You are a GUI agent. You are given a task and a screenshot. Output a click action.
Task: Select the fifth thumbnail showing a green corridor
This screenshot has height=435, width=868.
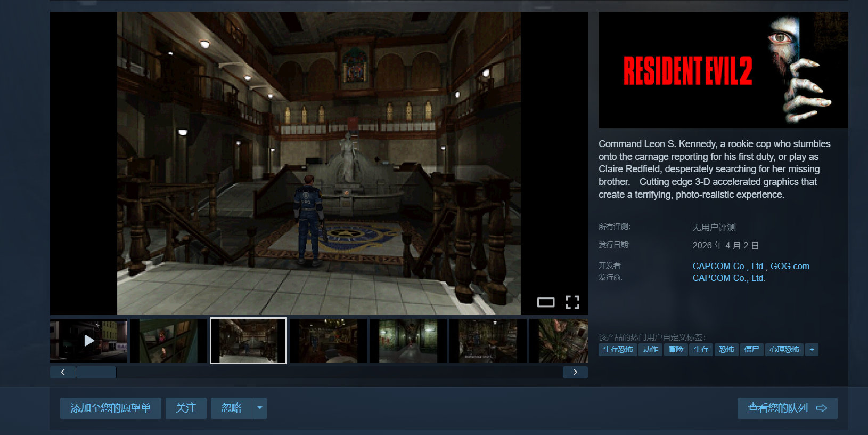[408, 341]
